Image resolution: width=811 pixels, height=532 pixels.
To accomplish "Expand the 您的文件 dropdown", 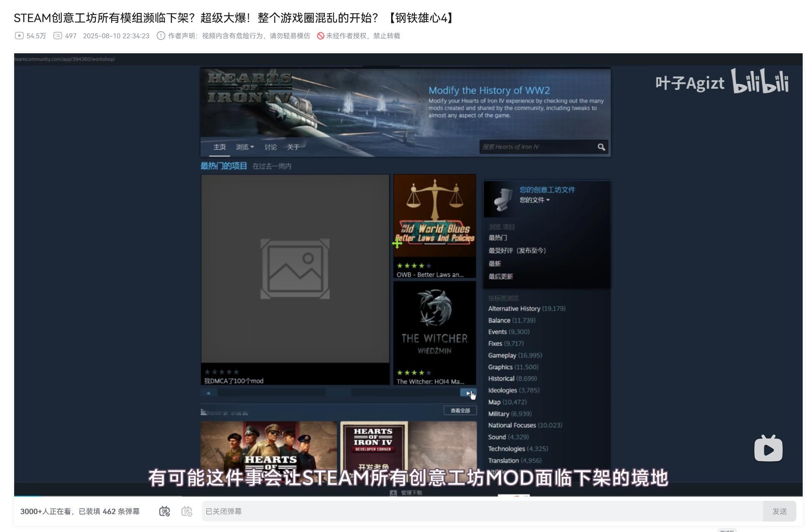I will tap(534, 200).
